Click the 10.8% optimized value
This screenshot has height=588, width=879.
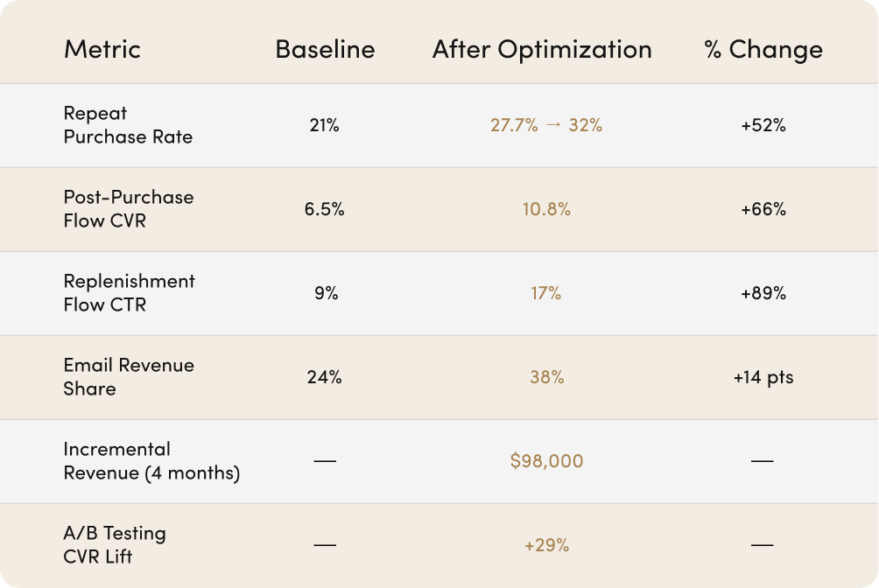coord(546,209)
